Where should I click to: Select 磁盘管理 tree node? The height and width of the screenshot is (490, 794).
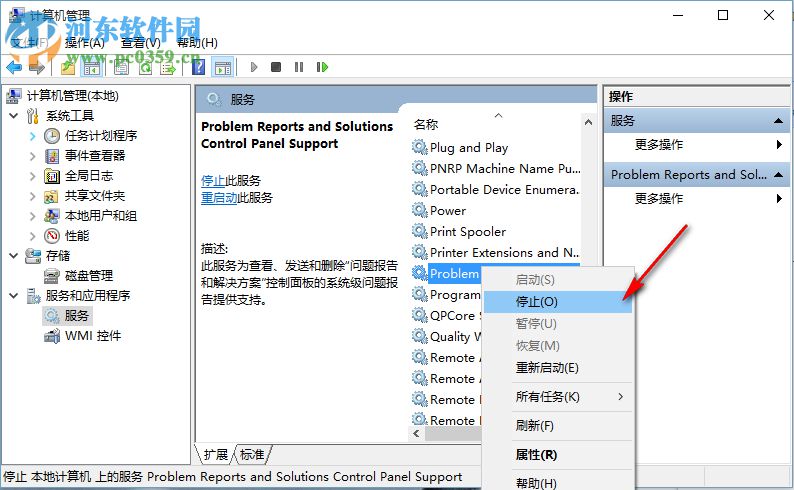point(89,276)
